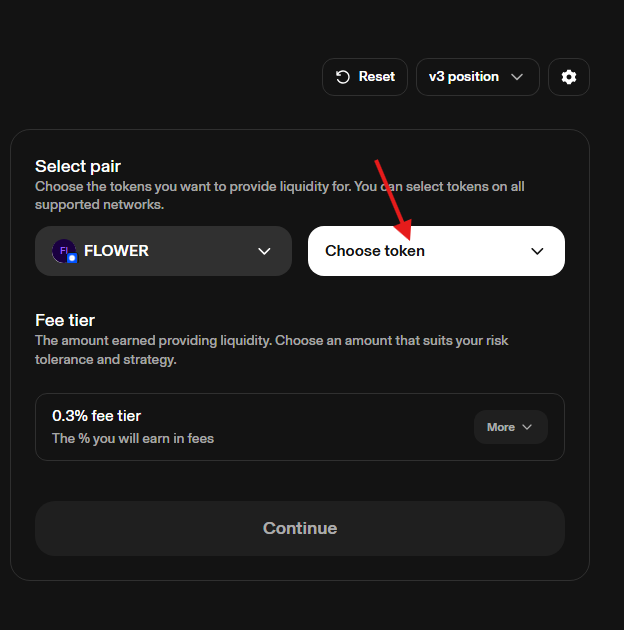Open settings with the gear icon

tap(569, 77)
